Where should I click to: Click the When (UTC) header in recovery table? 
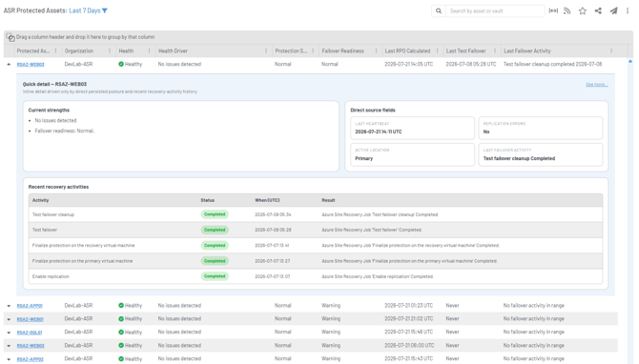tap(267, 200)
